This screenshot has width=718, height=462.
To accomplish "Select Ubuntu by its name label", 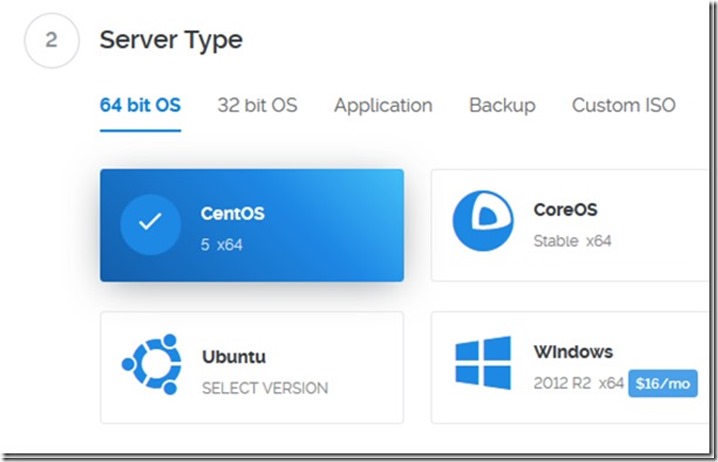I will 233,357.
